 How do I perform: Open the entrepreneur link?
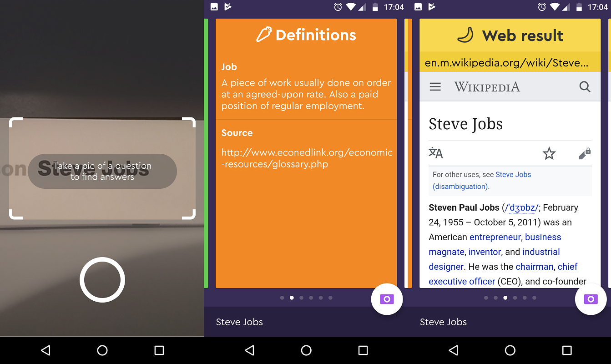coord(495,237)
